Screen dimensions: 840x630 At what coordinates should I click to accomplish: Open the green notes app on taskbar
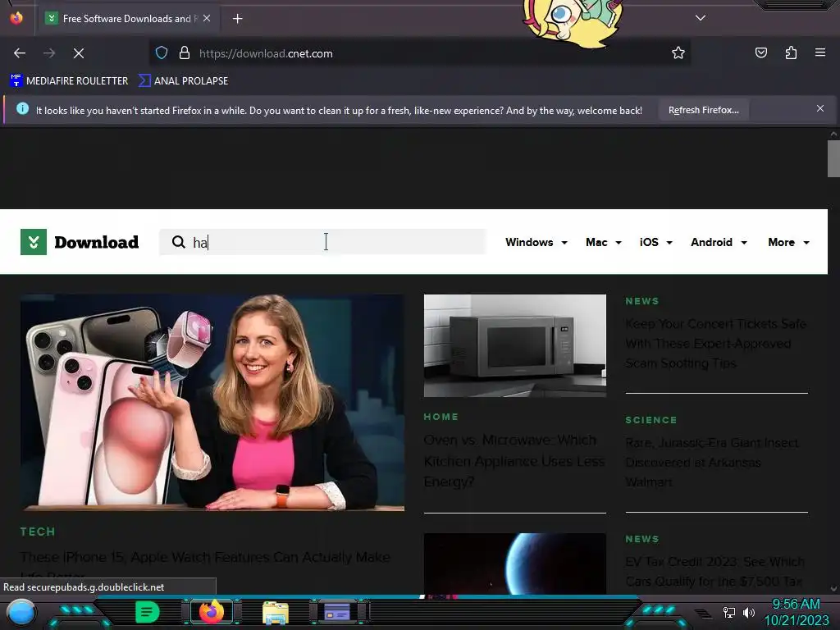[x=148, y=612]
